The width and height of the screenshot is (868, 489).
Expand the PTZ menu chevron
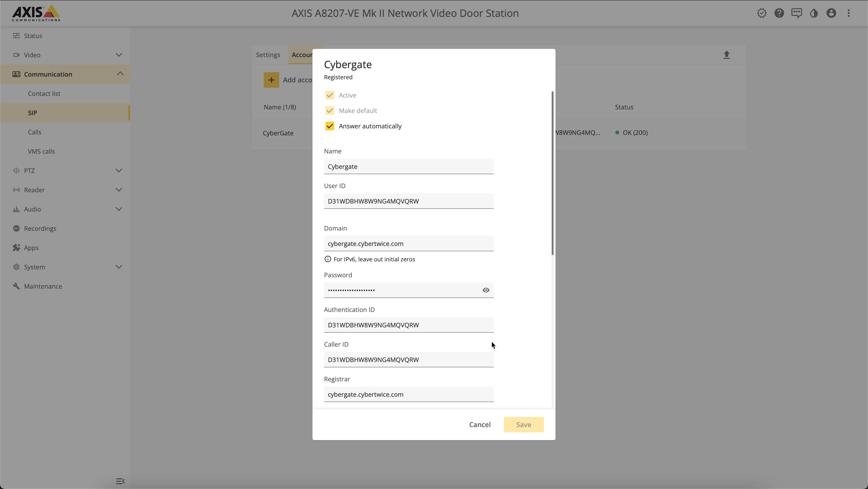[119, 171]
